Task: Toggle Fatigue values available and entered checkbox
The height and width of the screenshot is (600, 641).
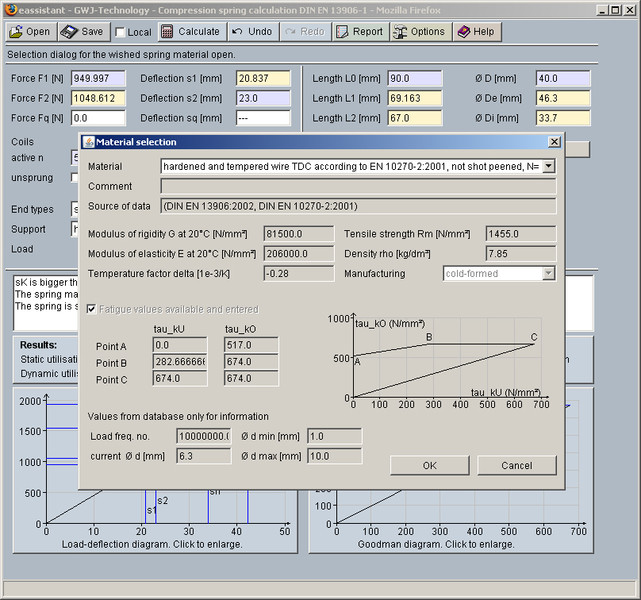Action: [94, 310]
